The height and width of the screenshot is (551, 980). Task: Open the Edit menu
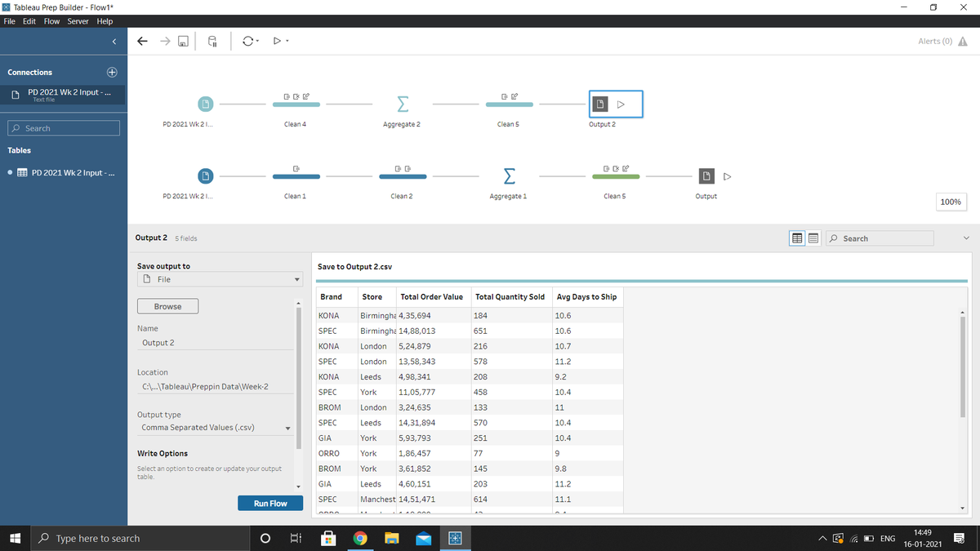pos(29,21)
